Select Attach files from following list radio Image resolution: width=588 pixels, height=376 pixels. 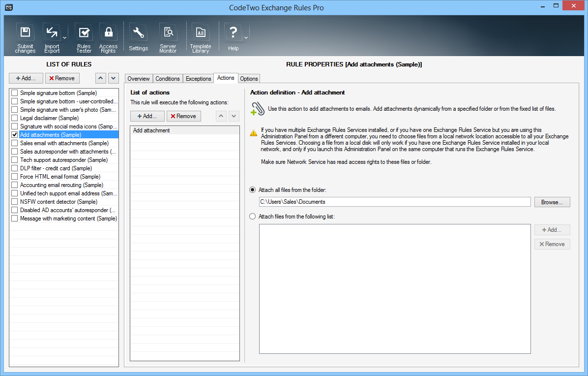pyautogui.click(x=253, y=217)
